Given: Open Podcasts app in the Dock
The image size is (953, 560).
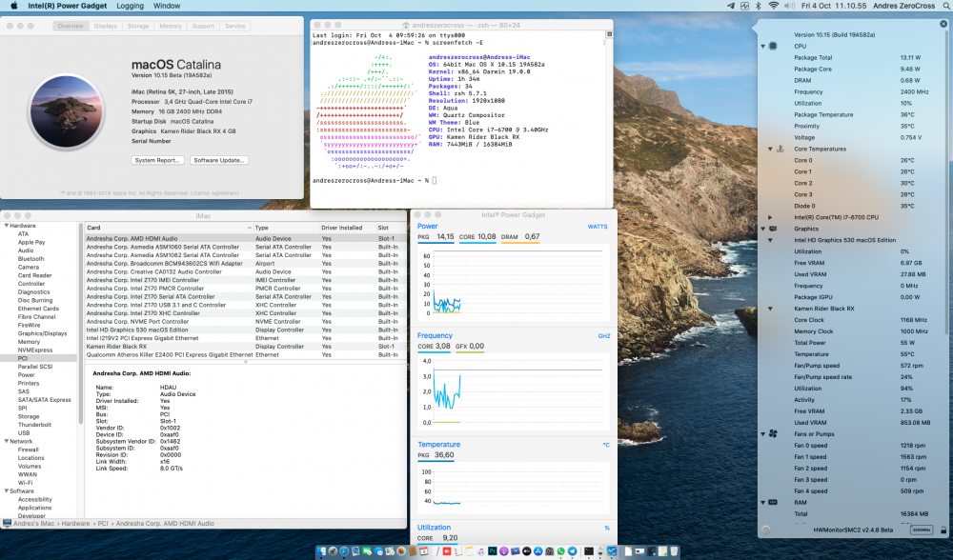Looking at the screenshot, I should coord(504,550).
